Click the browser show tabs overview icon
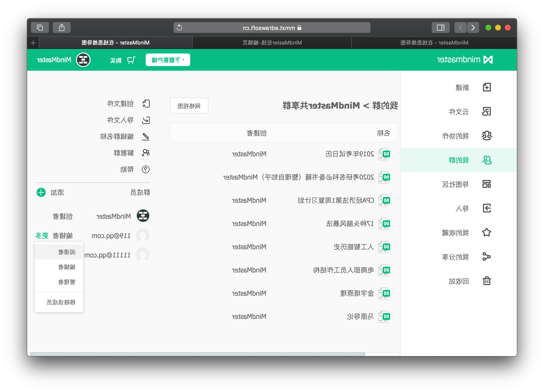 coord(40,28)
